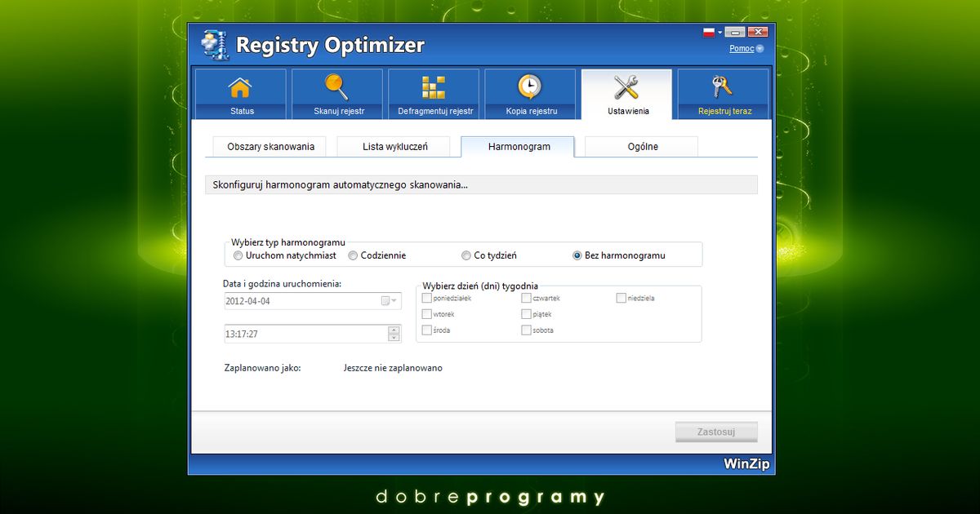
Task: Open Ustawienia settings panel
Action: point(626,92)
